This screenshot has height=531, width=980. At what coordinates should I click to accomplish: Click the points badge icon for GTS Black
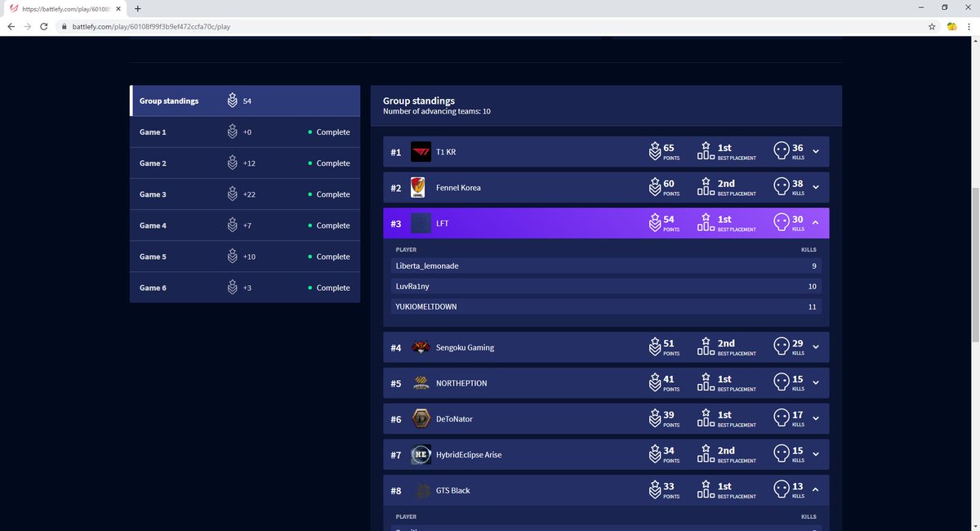tap(654, 490)
